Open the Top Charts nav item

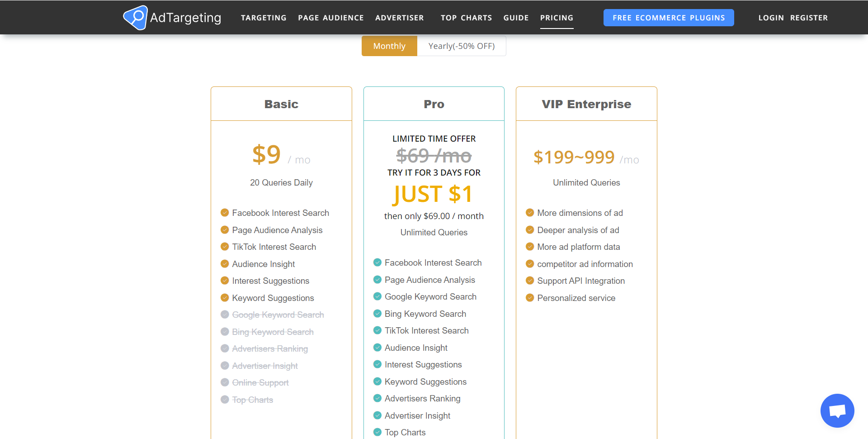467,18
